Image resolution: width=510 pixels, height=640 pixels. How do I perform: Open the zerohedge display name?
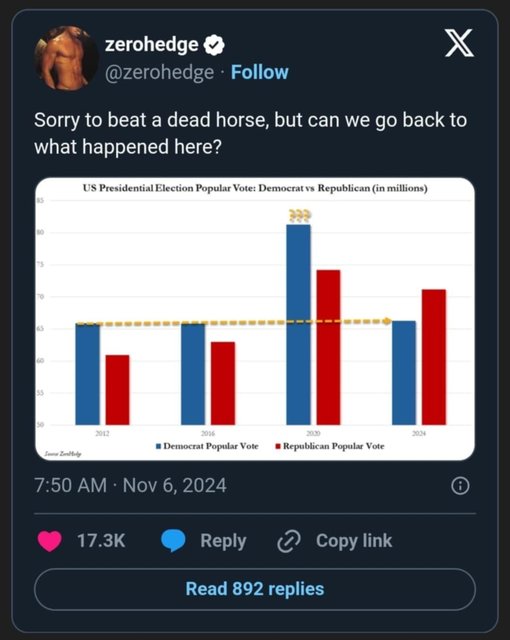click(151, 44)
